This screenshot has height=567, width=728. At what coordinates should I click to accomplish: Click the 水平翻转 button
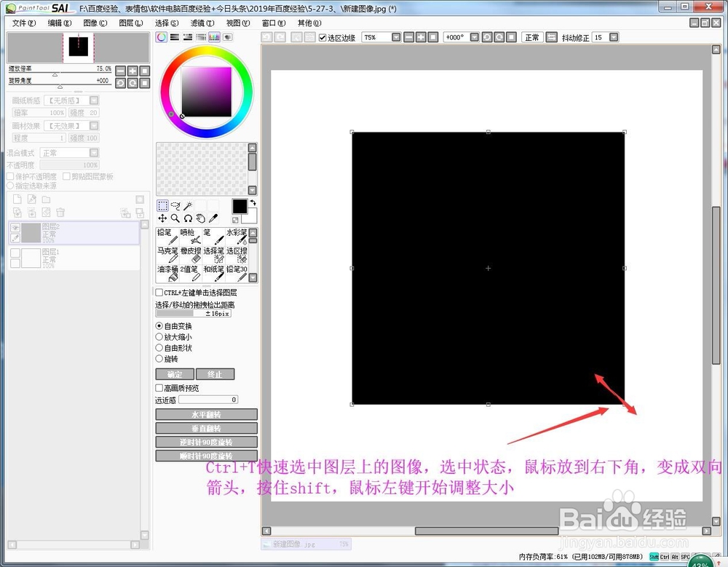207,414
